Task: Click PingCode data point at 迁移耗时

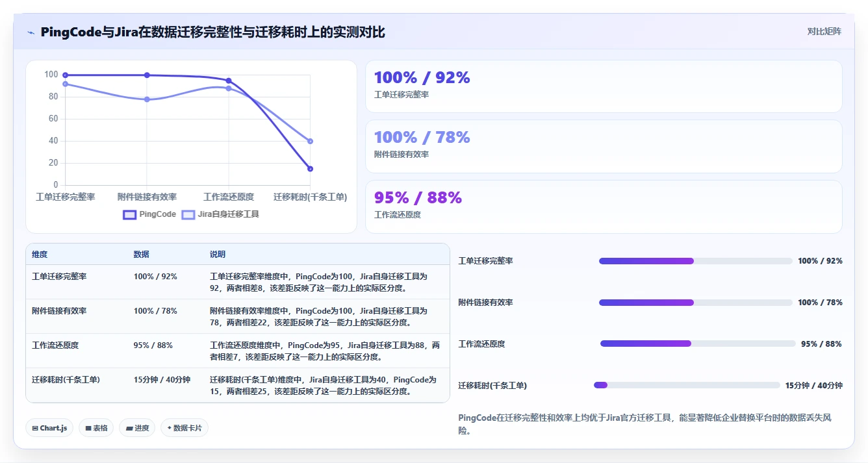Action: click(x=310, y=169)
